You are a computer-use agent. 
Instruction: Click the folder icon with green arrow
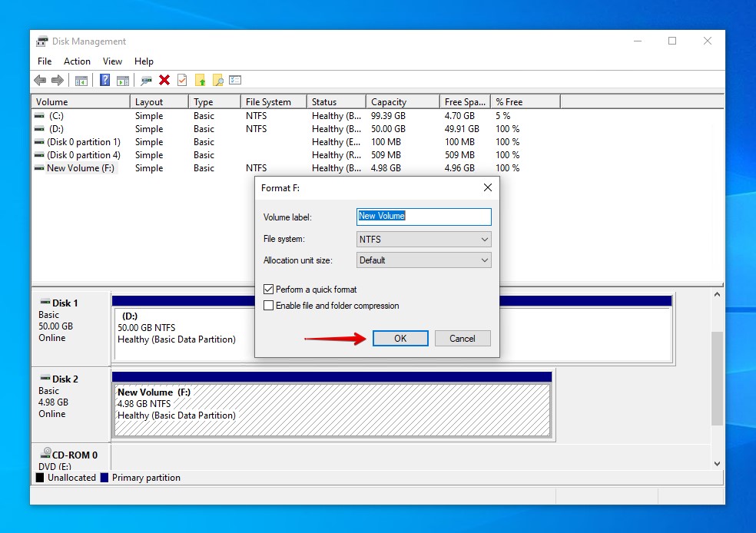tap(201, 80)
